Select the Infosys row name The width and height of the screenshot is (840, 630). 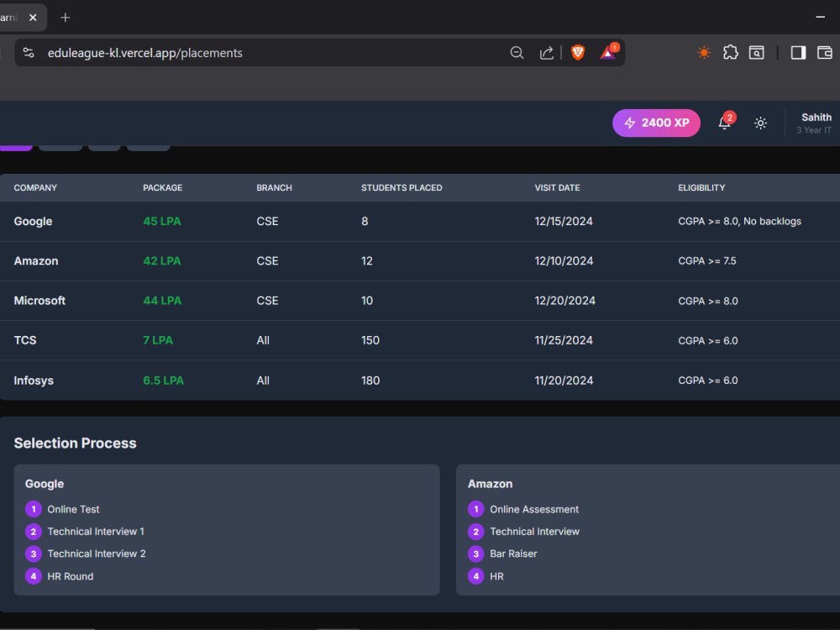click(34, 381)
